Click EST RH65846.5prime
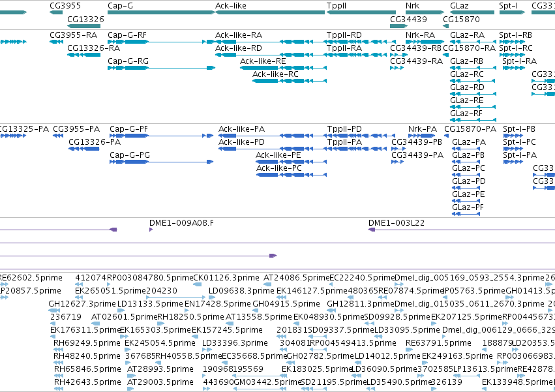This screenshot has height=392, width=555. (x=59, y=376)
